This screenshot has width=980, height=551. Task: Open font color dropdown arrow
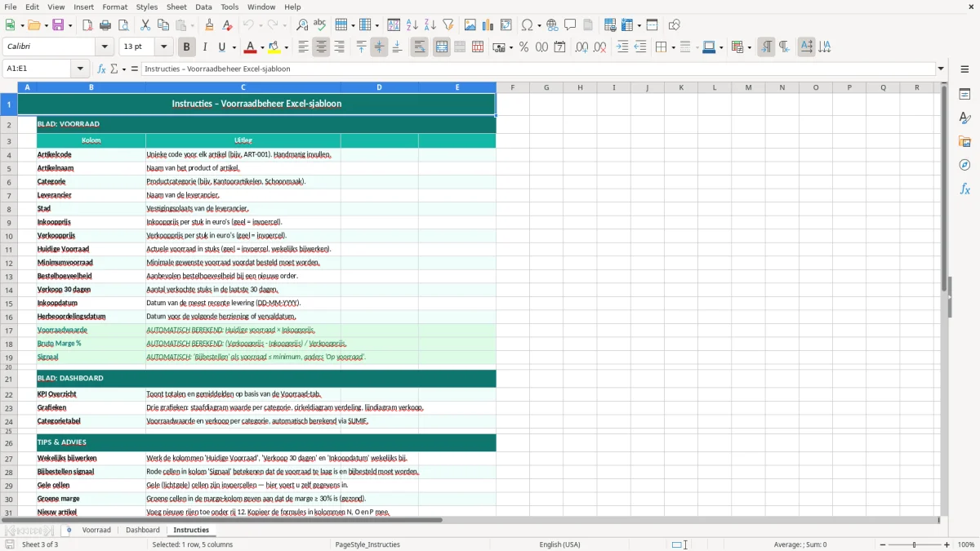click(264, 47)
